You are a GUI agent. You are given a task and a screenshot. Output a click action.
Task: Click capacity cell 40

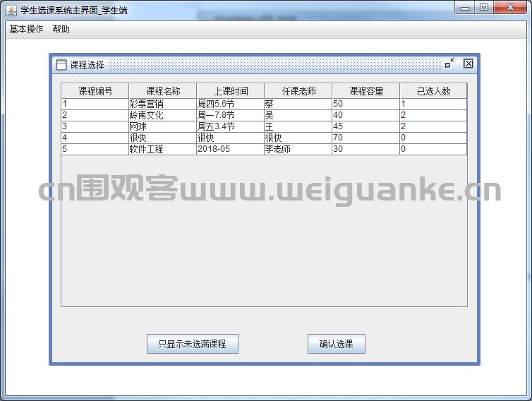pos(365,115)
